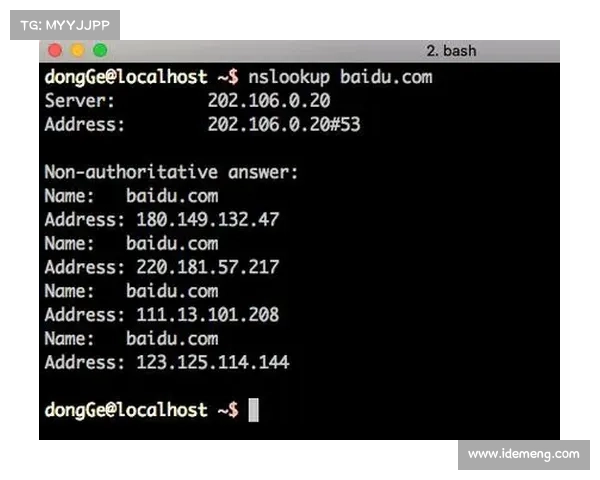The height and width of the screenshot is (480, 600).
Task: Open the www.idemeng.com watermark link
Action: click(523, 455)
